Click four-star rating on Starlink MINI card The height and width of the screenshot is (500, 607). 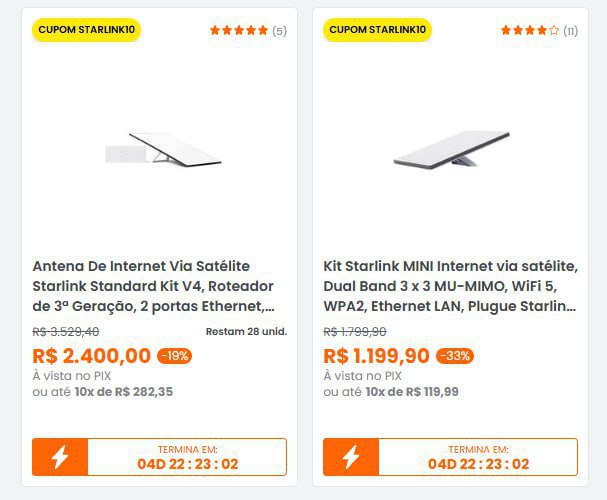pos(530,31)
